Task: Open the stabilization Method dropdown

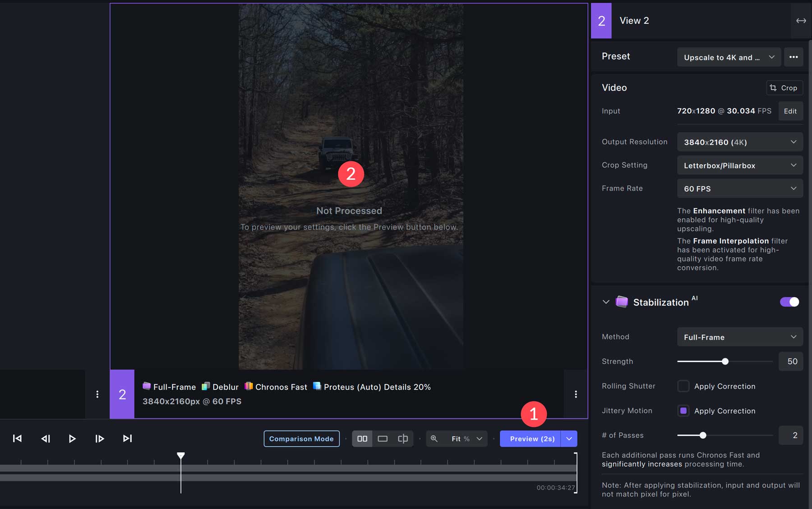Action: click(740, 337)
